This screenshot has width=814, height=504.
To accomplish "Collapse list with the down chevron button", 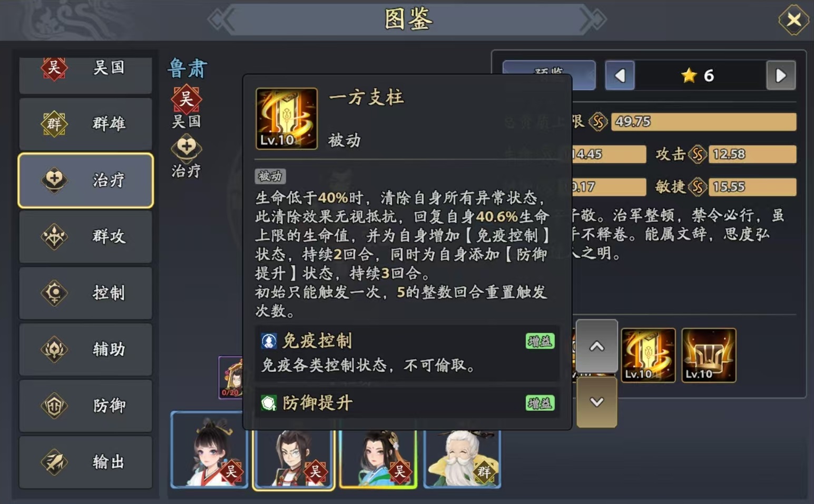I will (596, 402).
